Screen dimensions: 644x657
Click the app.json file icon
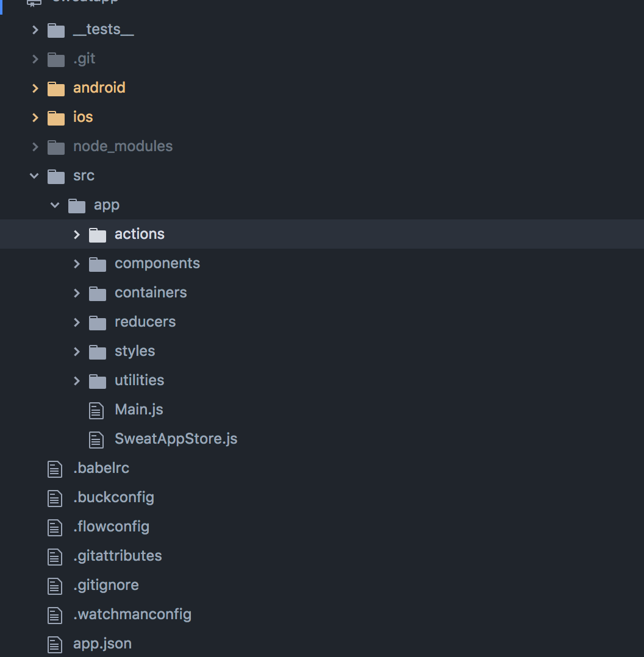tap(54, 644)
